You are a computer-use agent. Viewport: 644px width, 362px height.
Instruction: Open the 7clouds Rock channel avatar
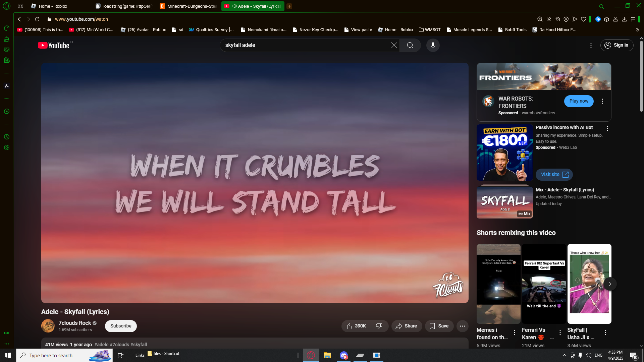(x=48, y=326)
